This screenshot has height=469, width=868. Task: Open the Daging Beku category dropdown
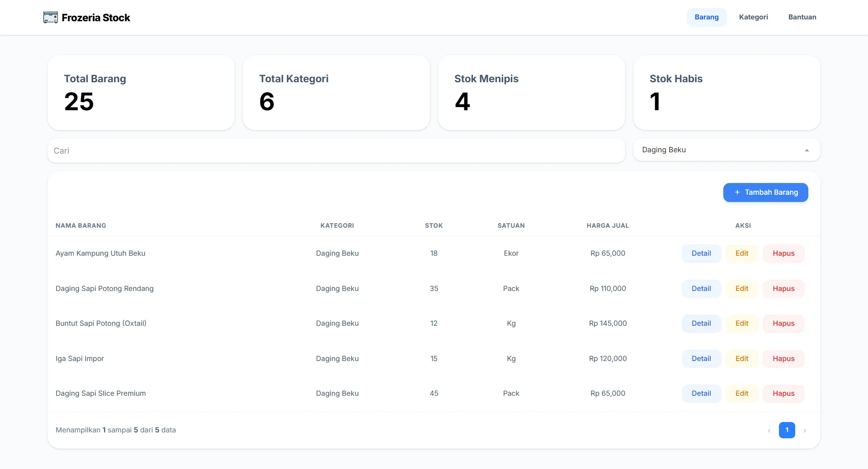pyautogui.click(x=726, y=150)
